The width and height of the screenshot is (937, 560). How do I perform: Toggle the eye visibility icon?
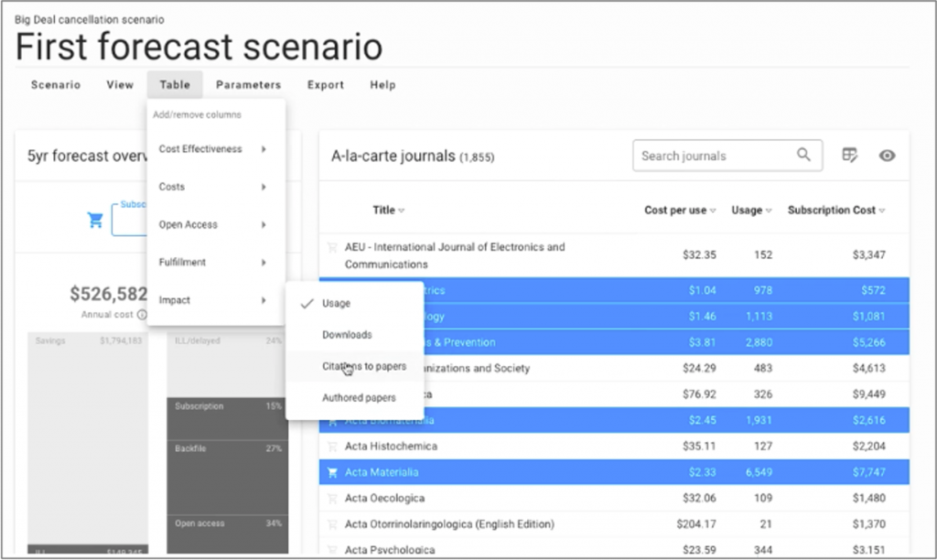[887, 156]
